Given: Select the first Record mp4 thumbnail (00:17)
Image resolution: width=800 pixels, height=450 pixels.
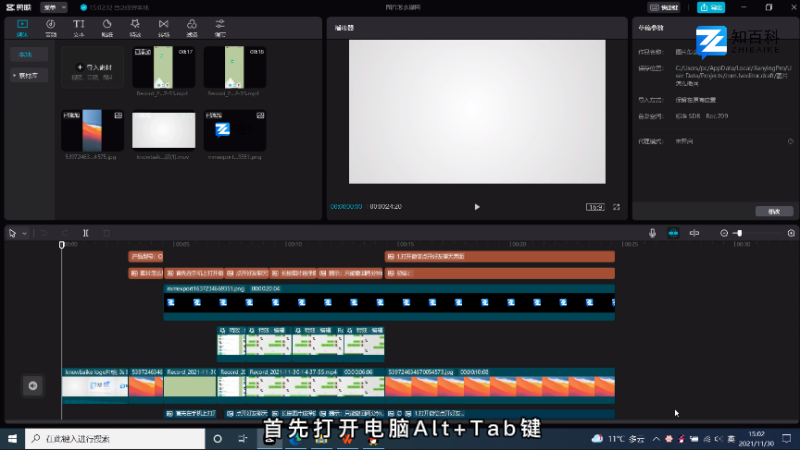Looking at the screenshot, I should 164,67.
